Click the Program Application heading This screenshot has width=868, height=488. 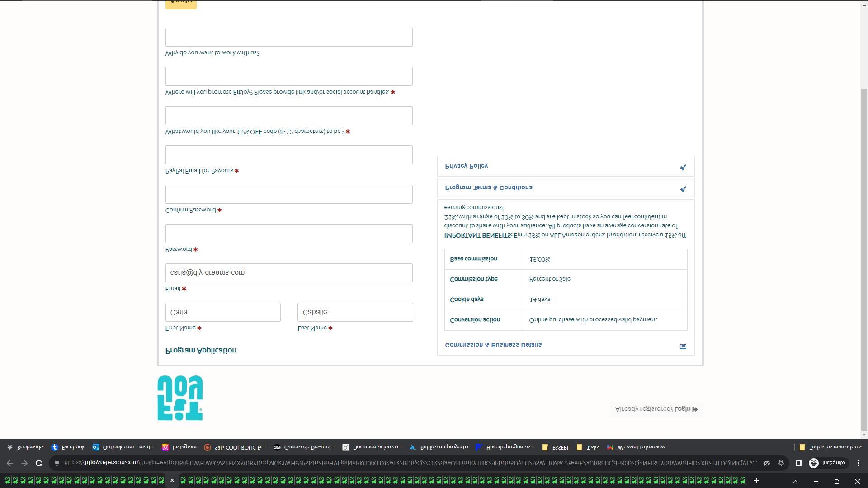201,351
